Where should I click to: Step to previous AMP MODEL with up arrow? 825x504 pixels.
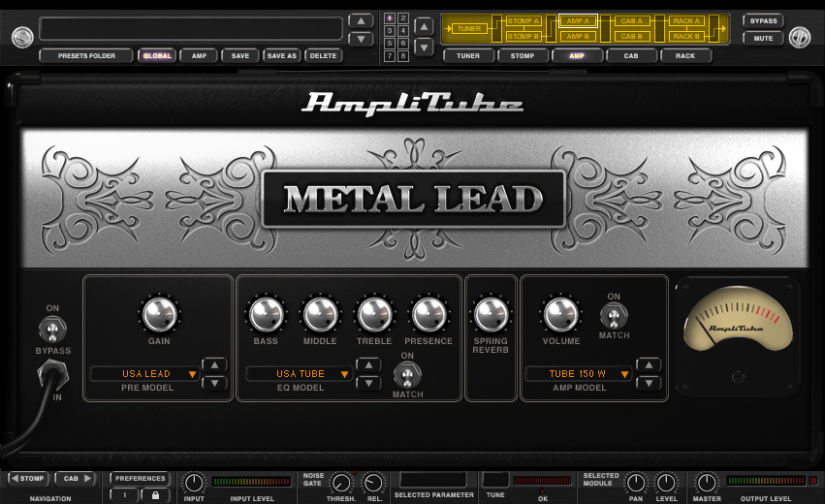tap(649, 364)
